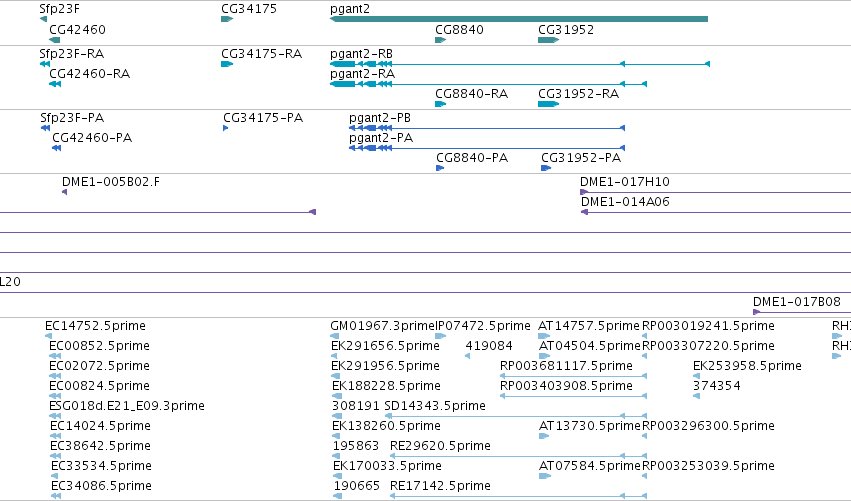851x501 pixels.
Task: Open EST RP003403908.5prime
Action: tap(574, 396)
